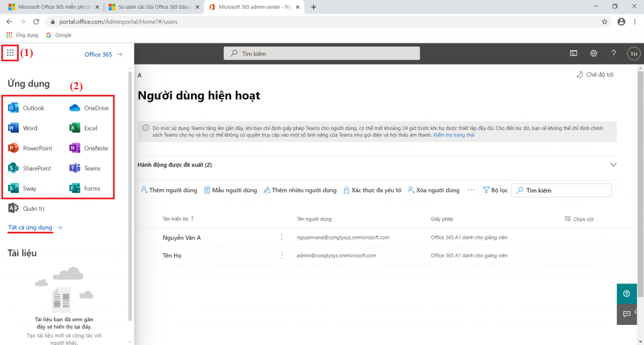This screenshot has width=644, height=345.
Task: Follow Kiểm tra trạng thái link
Action: (x=454, y=135)
